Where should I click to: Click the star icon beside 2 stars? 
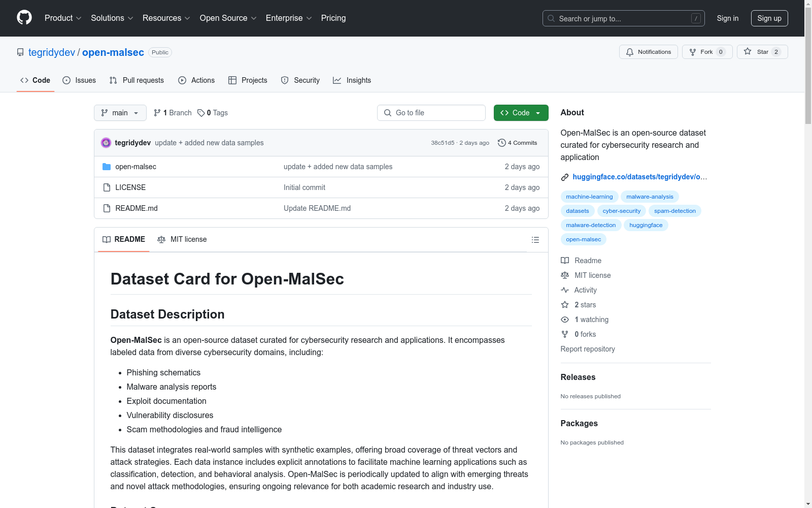[x=565, y=305]
